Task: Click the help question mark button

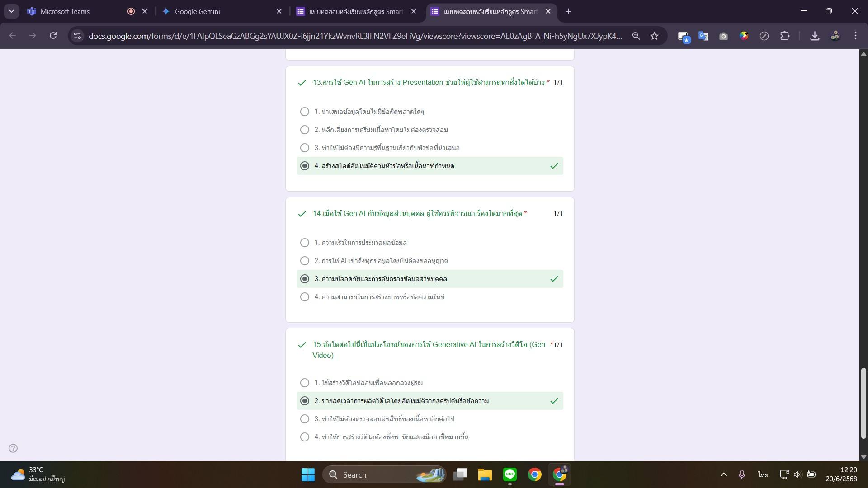Action: tap(13, 448)
